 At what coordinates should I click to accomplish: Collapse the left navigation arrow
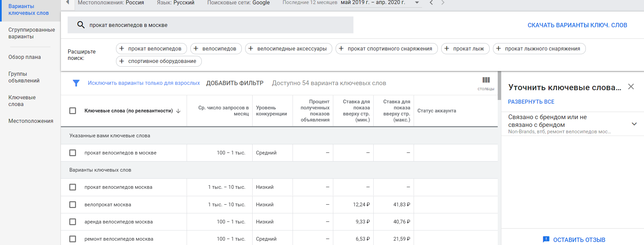coord(68,2)
